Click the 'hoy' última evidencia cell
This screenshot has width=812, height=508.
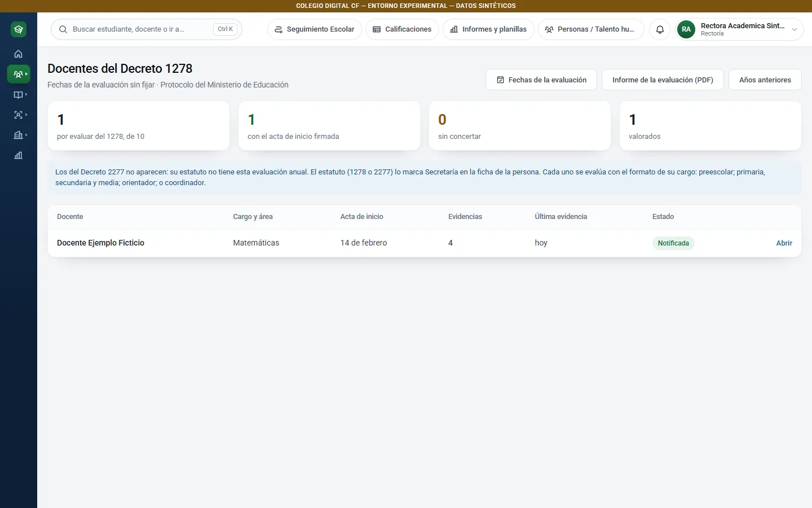pos(541,243)
